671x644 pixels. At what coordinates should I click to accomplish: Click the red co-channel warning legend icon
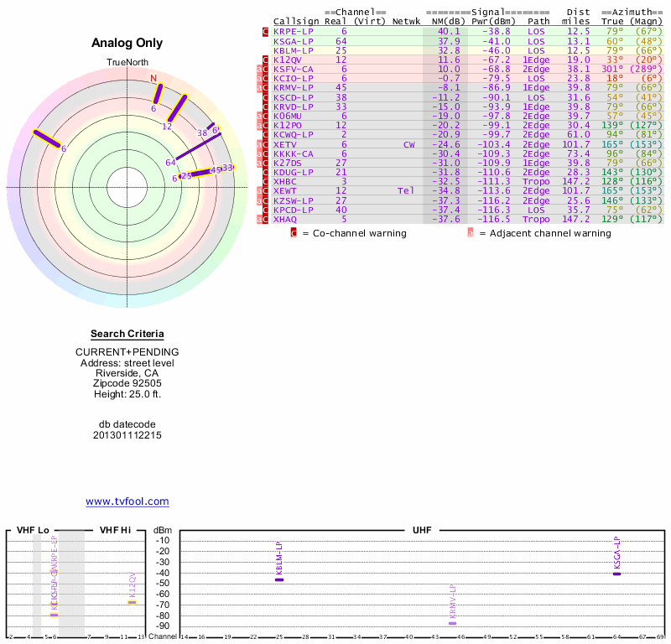[x=294, y=233]
